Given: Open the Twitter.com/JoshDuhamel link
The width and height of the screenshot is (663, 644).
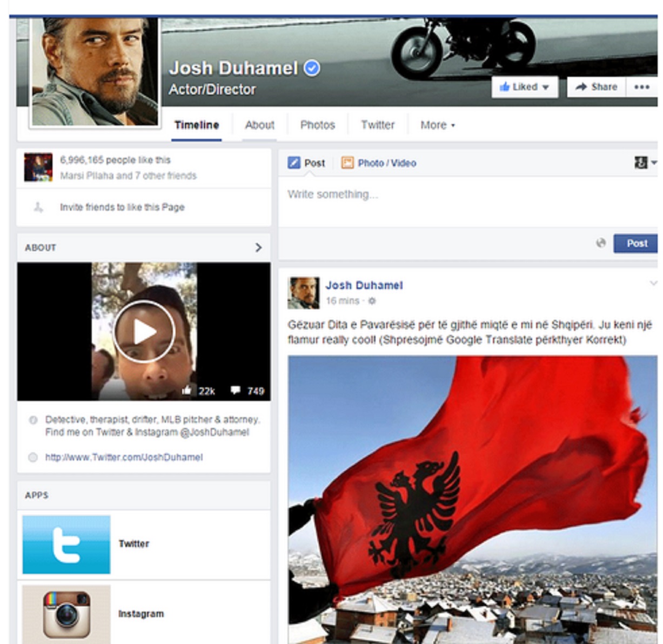Looking at the screenshot, I should coord(124,457).
